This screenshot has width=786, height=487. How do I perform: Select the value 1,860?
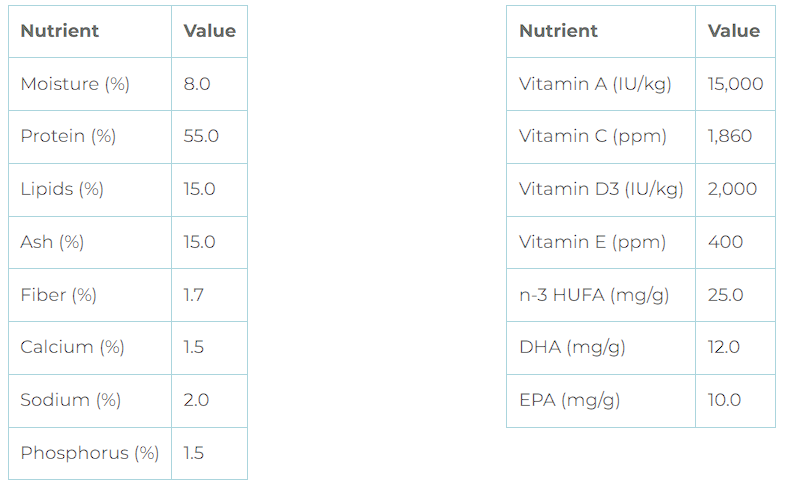pos(729,136)
